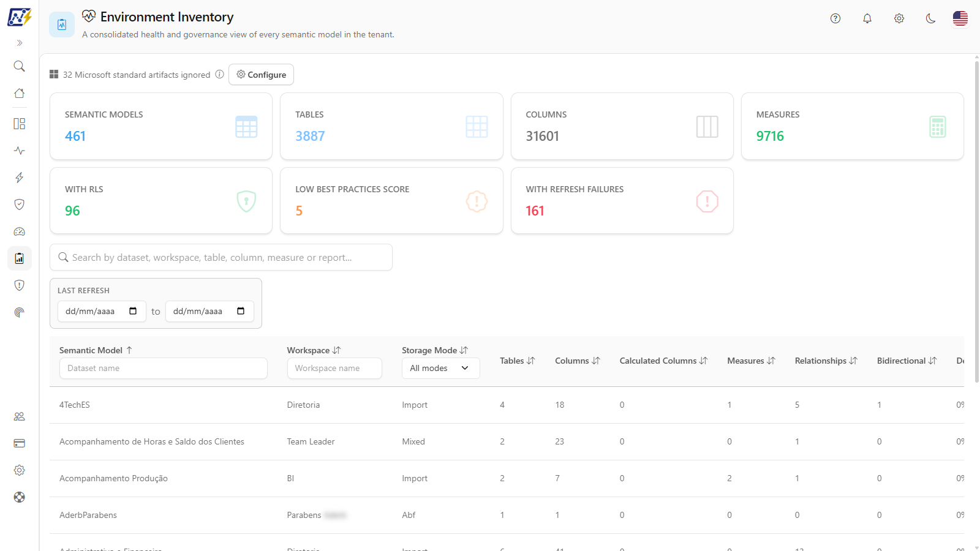
Task: Sort by Bidirectional column header
Action: click(907, 361)
